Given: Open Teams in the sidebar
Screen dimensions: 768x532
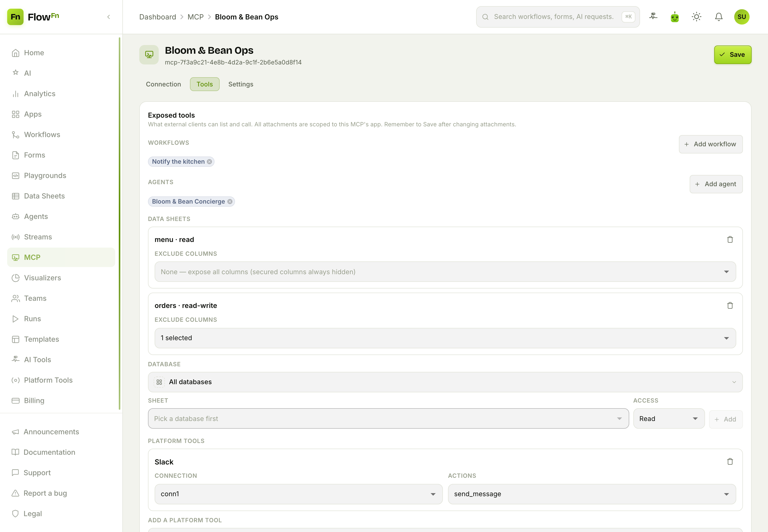Looking at the screenshot, I should 61,298.
